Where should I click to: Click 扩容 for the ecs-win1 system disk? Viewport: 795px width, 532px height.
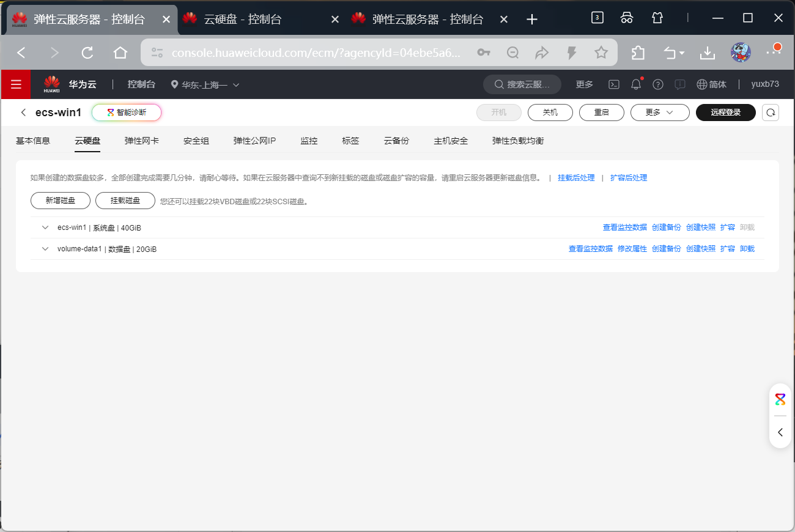(x=728, y=227)
